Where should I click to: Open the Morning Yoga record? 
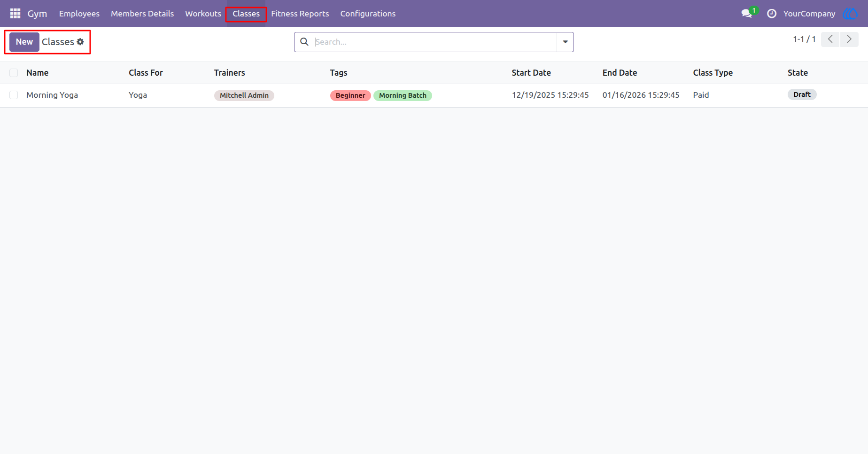pos(52,95)
